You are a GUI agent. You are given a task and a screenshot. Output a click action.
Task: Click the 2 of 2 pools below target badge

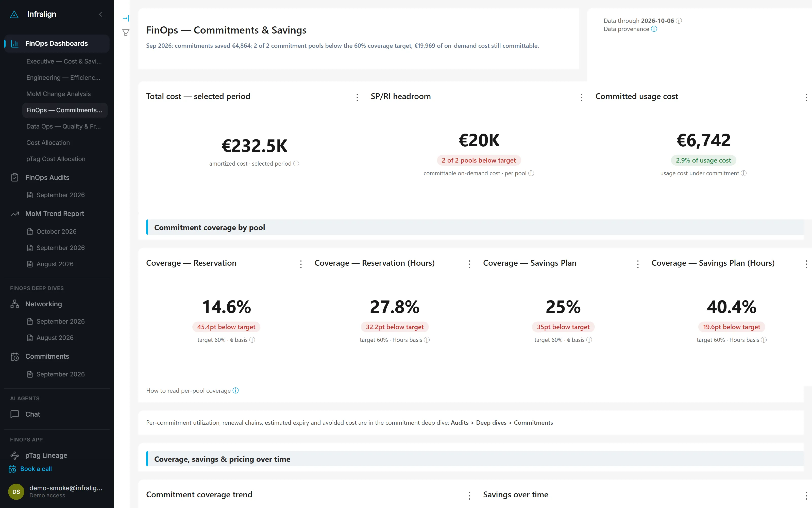tap(479, 161)
